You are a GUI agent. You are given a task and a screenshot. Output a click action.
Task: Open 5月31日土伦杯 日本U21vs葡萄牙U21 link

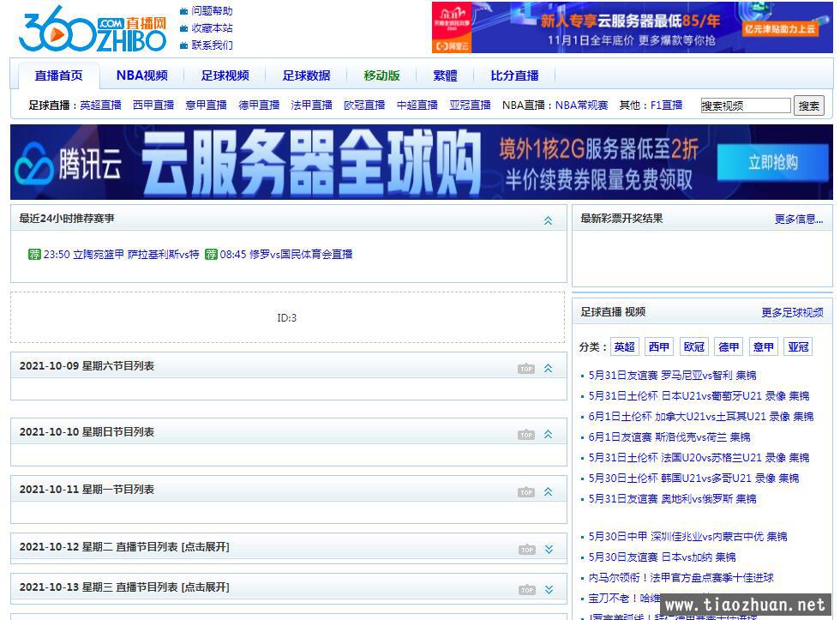click(x=699, y=395)
